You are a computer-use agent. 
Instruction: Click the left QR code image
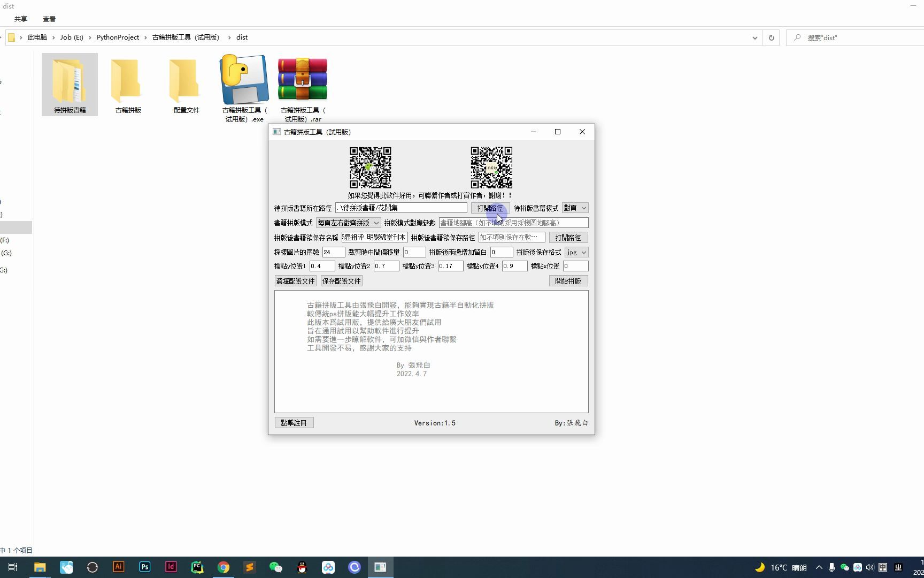pyautogui.click(x=371, y=168)
